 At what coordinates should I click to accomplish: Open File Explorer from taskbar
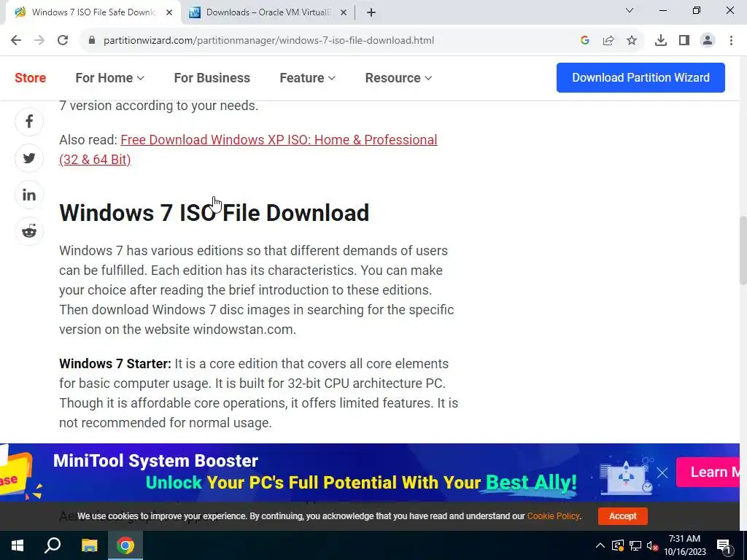[x=89, y=545]
